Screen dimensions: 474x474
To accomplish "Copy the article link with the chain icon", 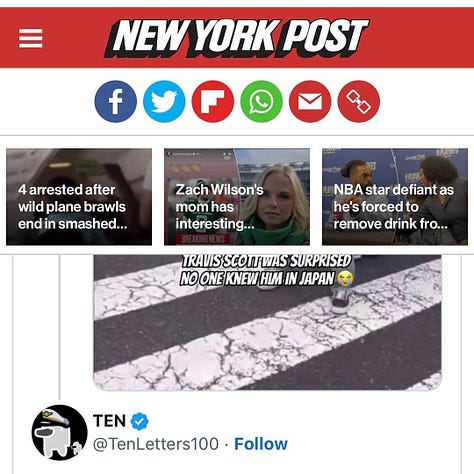I will tap(359, 101).
